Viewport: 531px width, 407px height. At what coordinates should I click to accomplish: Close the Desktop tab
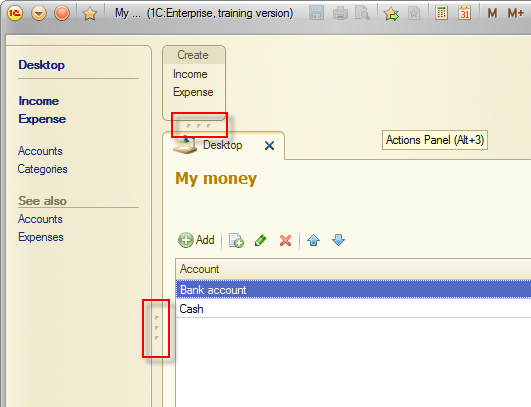click(269, 146)
